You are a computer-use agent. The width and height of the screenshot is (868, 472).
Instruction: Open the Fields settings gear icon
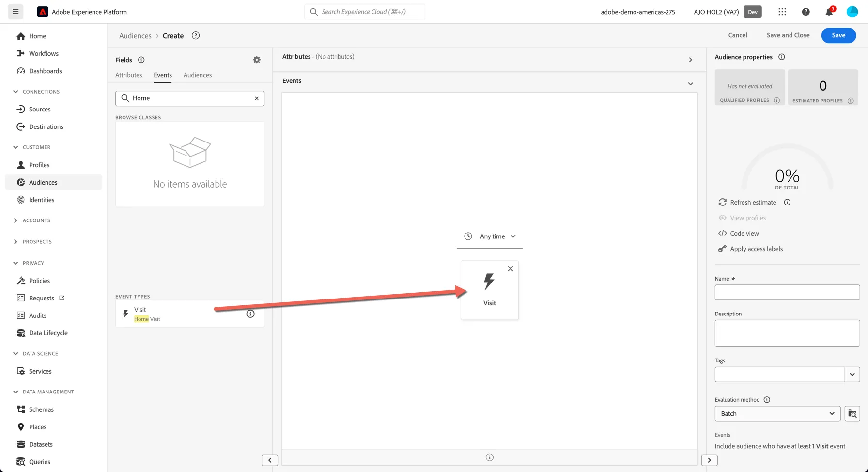[x=257, y=60]
